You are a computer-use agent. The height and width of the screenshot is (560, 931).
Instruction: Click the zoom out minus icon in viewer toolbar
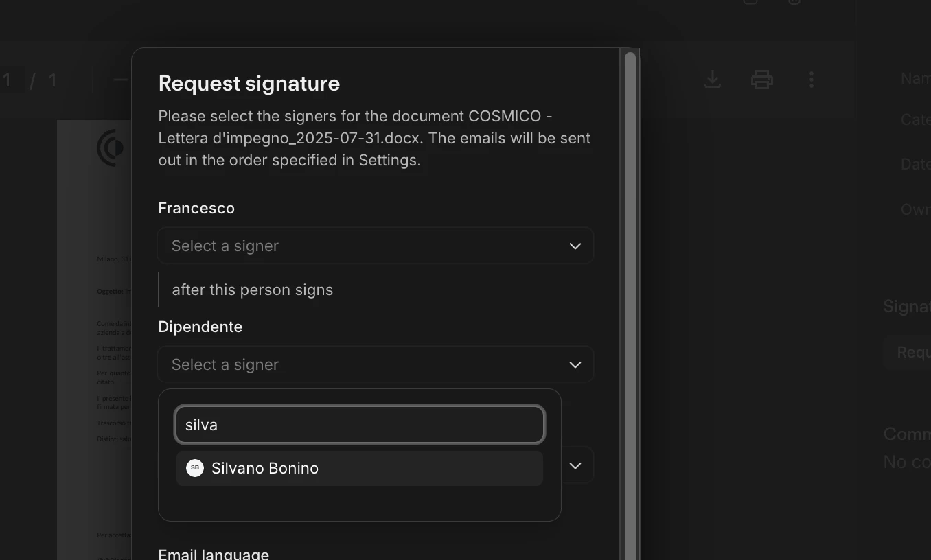coord(121,80)
